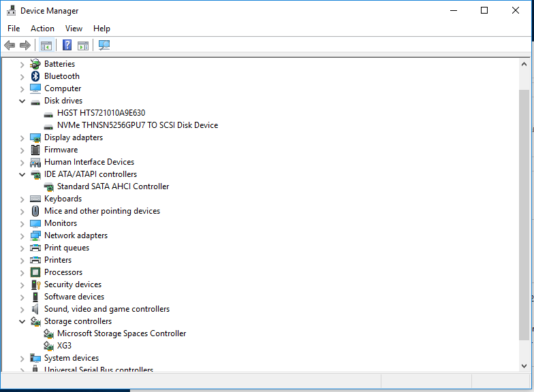Click the Print queues category icon
The image size is (534, 392).
point(35,248)
